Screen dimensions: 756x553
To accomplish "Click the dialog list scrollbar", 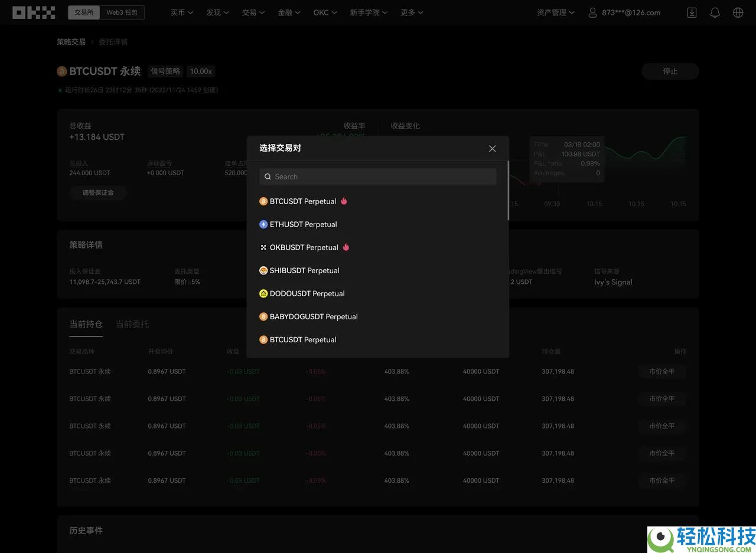I will click(508, 190).
